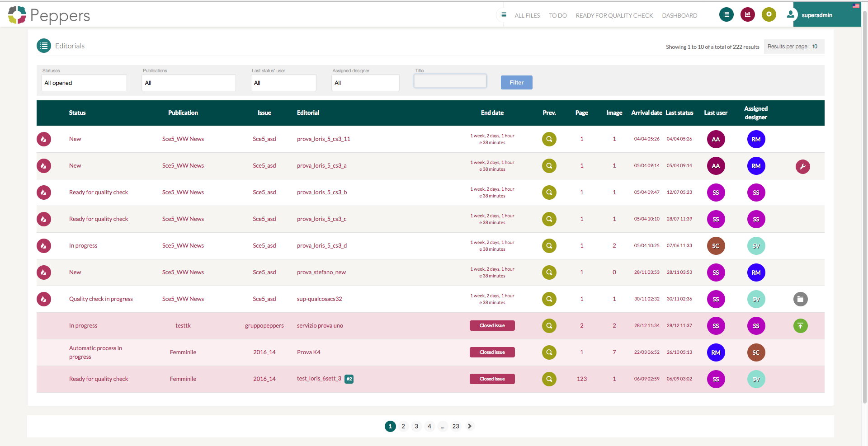Open preview for prova_stefano_new

pyautogui.click(x=549, y=272)
